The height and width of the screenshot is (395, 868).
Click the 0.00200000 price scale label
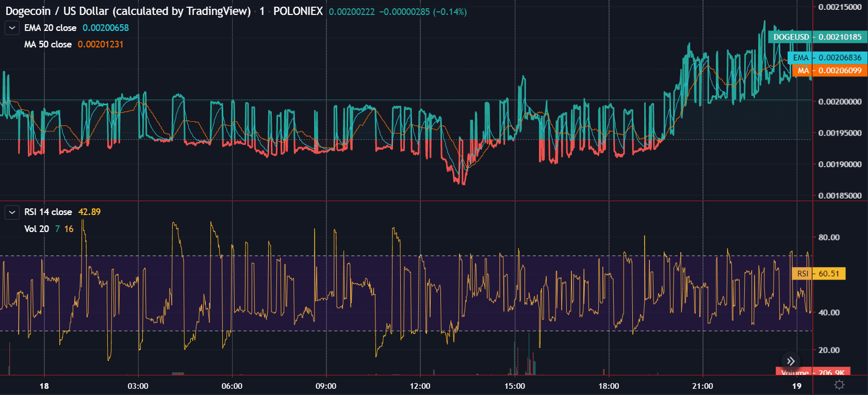(x=840, y=102)
